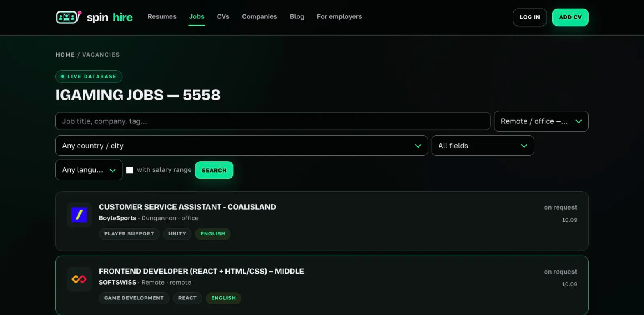
Task: Filter by ENGLISH tag on SOFTSWISS job
Action: [223, 298]
